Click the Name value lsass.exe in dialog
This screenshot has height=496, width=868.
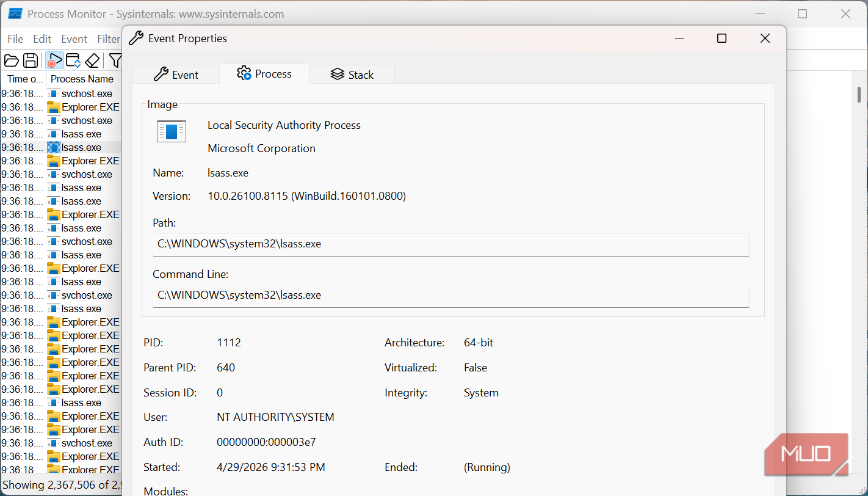(x=228, y=173)
